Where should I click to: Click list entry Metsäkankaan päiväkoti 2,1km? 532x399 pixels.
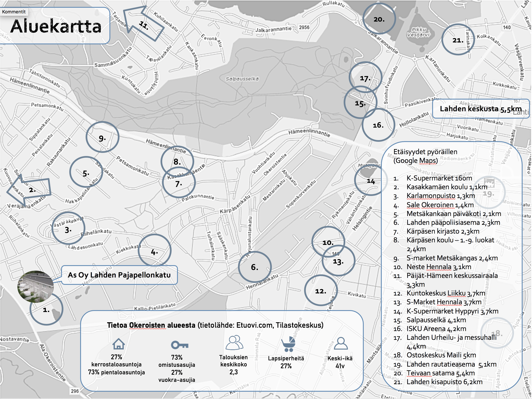[454, 214]
